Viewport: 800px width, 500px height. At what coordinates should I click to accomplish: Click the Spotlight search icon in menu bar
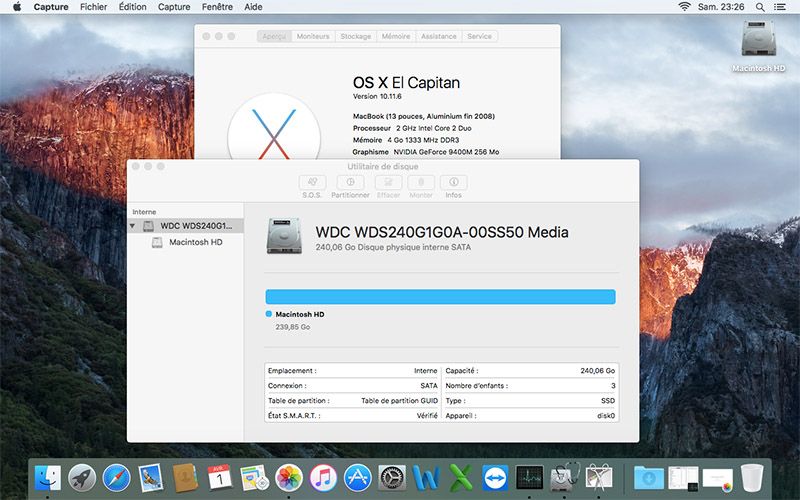pyautogui.click(x=755, y=6)
